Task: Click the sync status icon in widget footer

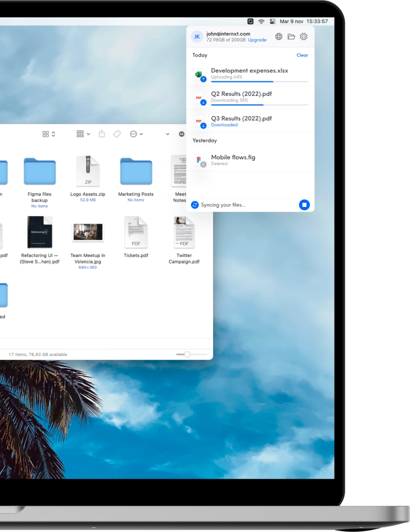Action: pos(195,205)
